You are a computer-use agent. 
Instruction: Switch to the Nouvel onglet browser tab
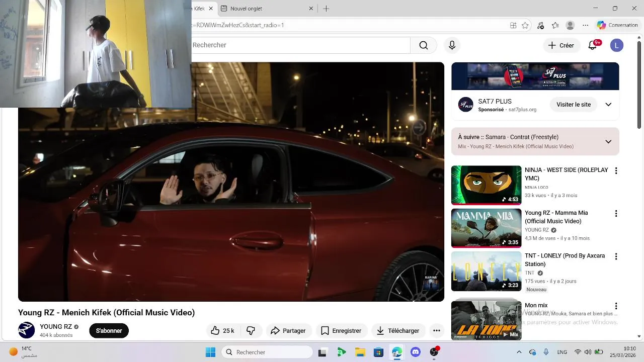pos(267,9)
